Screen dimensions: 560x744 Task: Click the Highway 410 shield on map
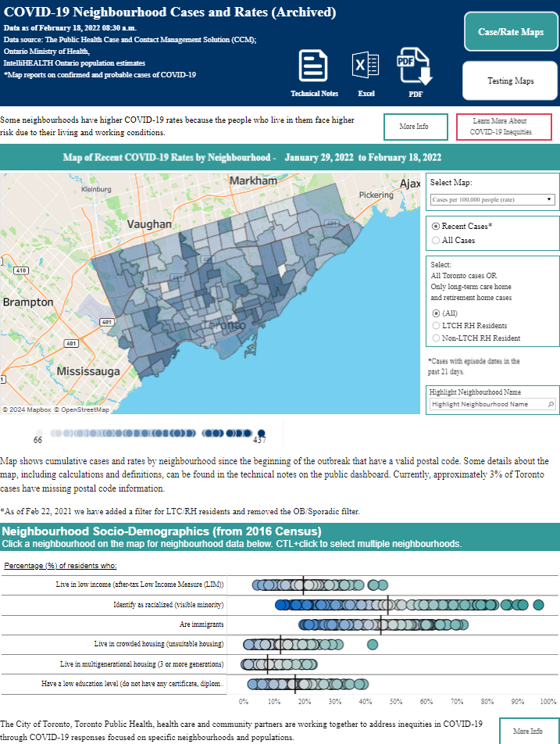[x=21, y=270]
